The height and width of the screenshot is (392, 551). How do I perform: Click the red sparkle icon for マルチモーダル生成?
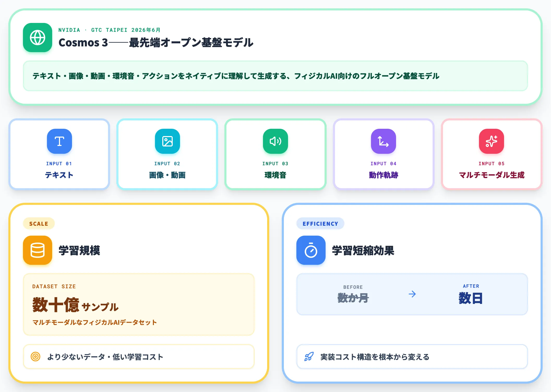pos(492,141)
